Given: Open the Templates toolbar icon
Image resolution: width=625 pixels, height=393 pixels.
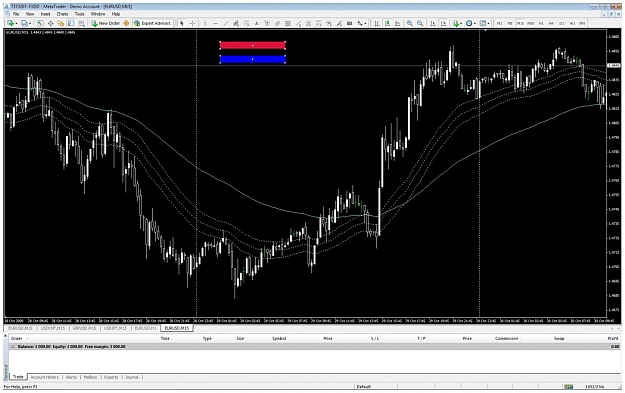Looking at the screenshot, I should coord(483,23).
